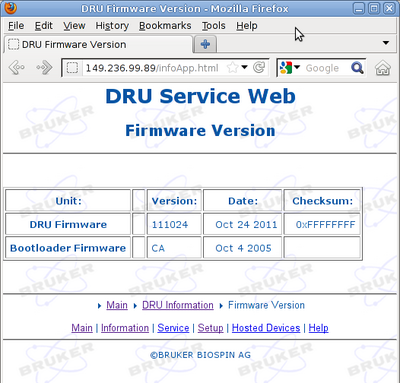This screenshot has width=400, height=383.
Task: Open the View menu
Action: point(74,26)
